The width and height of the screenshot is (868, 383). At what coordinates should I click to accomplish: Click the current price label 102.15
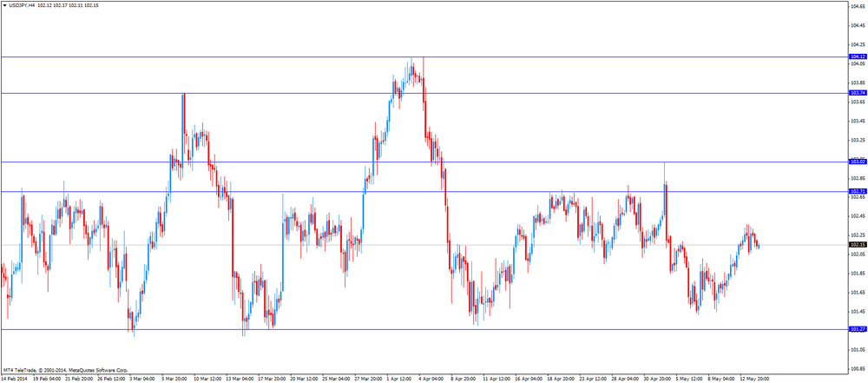coord(858,244)
